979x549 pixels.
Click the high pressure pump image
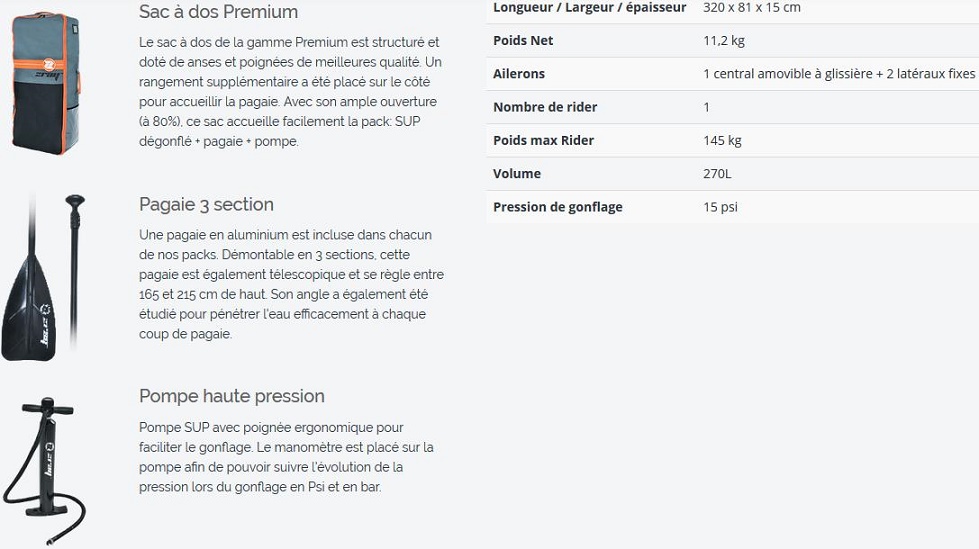tap(44, 471)
